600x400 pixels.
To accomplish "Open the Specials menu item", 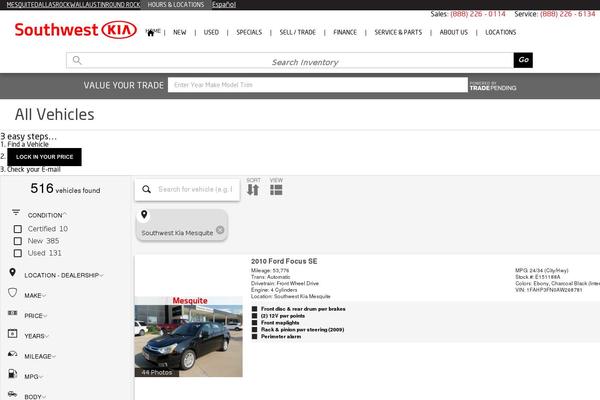I will click(249, 33).
